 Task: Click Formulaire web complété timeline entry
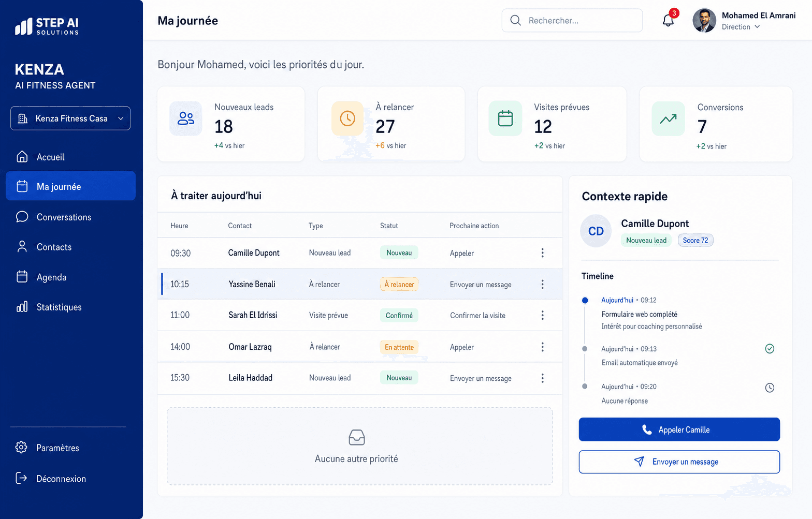[639, 314]
